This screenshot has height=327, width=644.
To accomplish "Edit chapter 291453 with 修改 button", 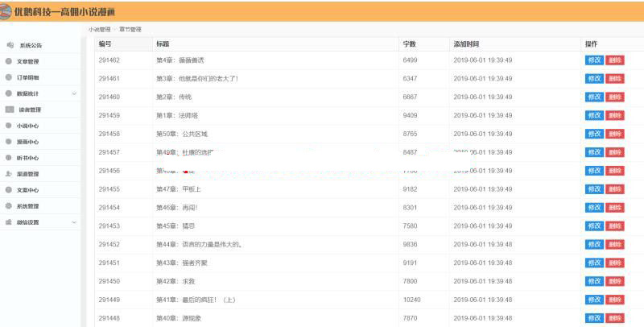I will (594, 226).
